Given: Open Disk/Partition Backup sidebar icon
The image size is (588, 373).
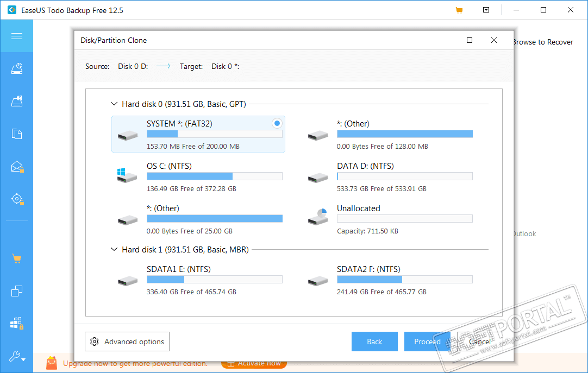Looking at the screenshot, I should pos(17,68).
